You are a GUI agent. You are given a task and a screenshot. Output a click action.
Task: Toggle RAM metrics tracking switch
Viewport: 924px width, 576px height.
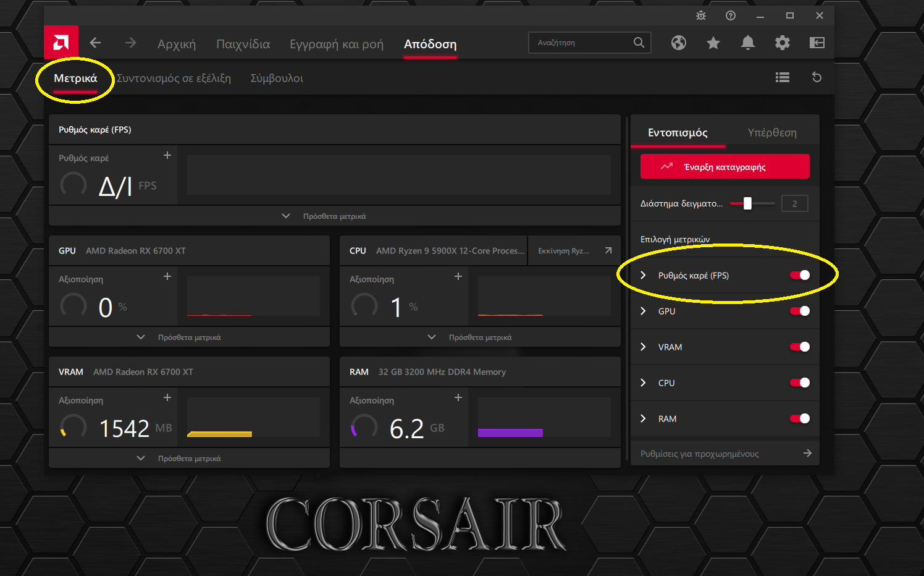click(x=800, y=418)
